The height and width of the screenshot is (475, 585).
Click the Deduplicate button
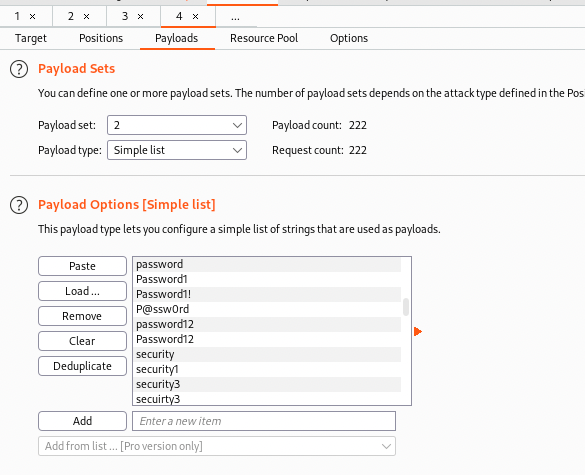point(82,366)
